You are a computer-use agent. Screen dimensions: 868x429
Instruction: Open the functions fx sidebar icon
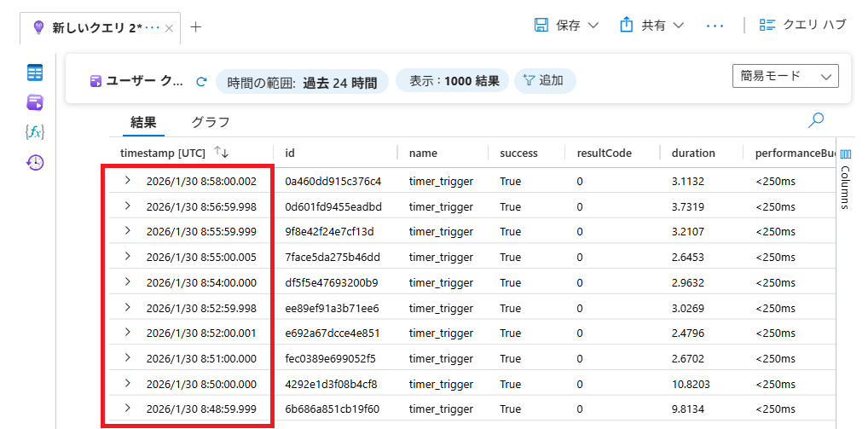coord(35,132)
